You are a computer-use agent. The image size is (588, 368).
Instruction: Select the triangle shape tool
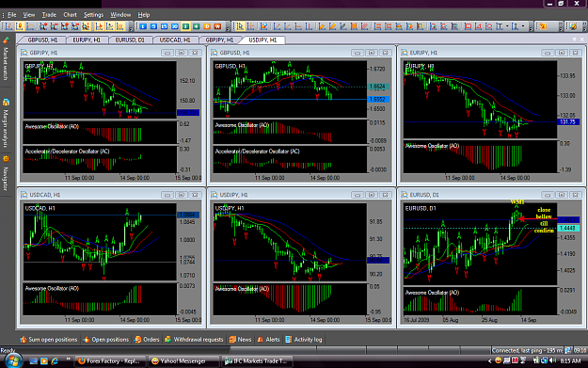pyautogui.click(x=479, y=26)
